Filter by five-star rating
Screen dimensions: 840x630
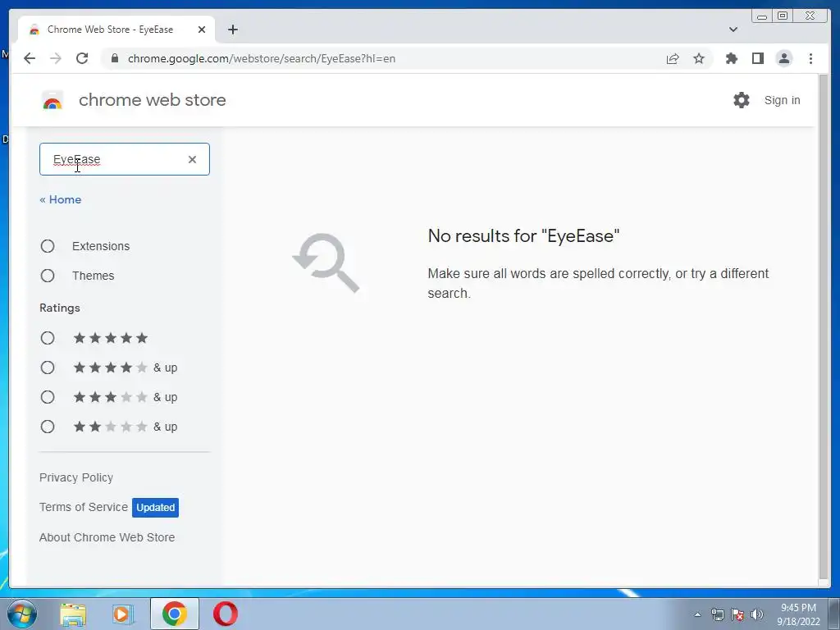[x=48, y=338]
